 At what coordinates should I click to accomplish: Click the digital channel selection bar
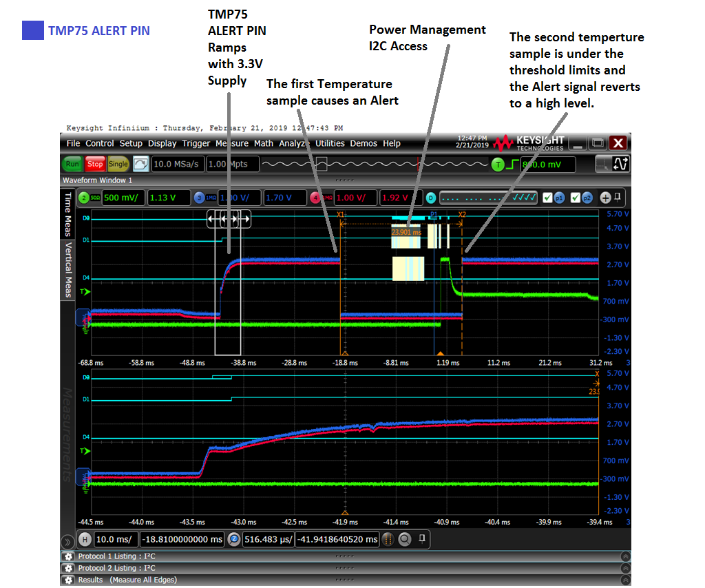(488, 198)
